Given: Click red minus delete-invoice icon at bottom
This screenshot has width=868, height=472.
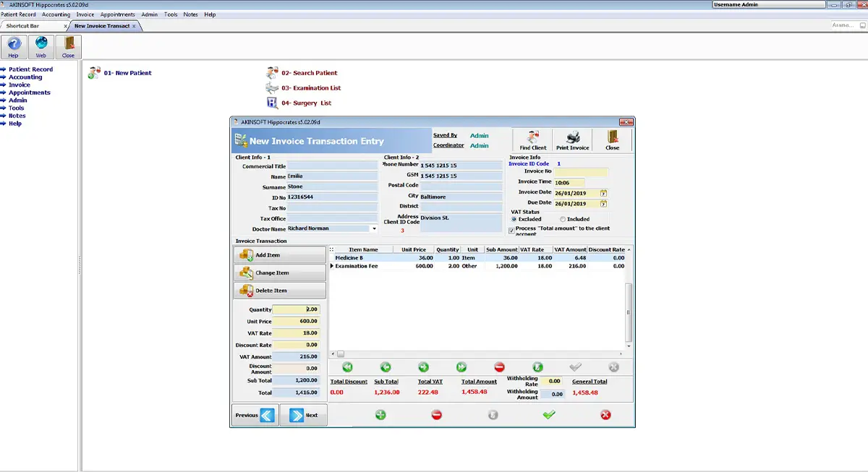Looking at the screenshot, I should 436,415.
